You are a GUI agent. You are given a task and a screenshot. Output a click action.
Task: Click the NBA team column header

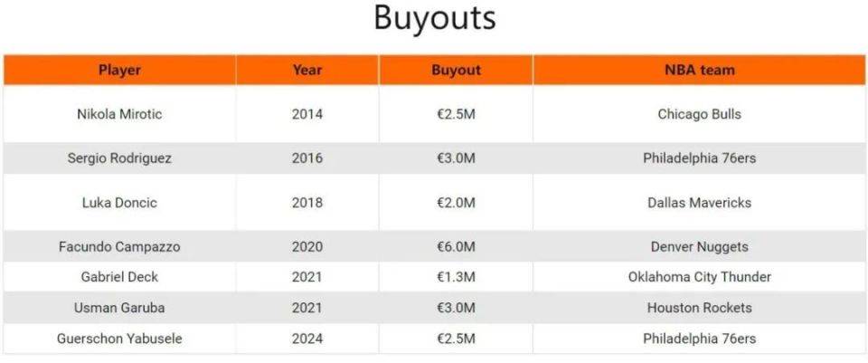click(x=699, y=70)
